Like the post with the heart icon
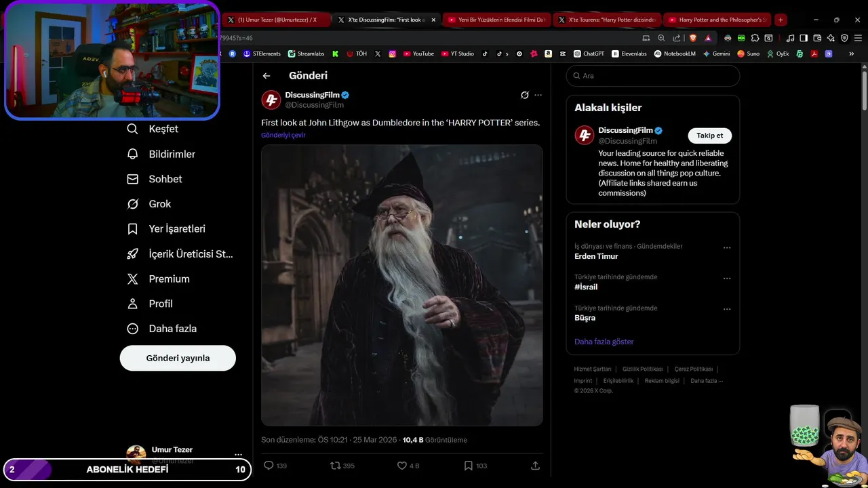This screenshot has width=868, height=488. click(401, 466)
